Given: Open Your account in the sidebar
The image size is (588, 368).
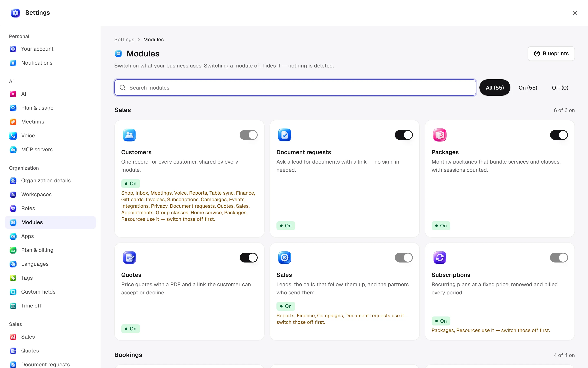Looking at the screenshot, I should pos(50,49).
